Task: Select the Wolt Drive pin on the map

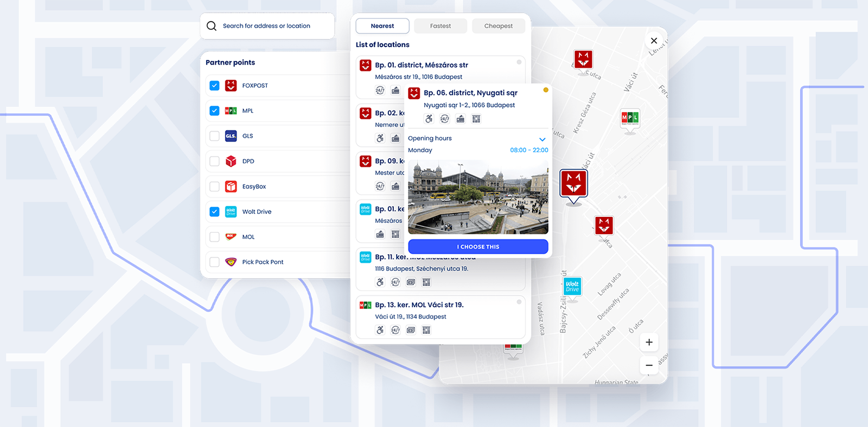Action: [x=572, y=287]
